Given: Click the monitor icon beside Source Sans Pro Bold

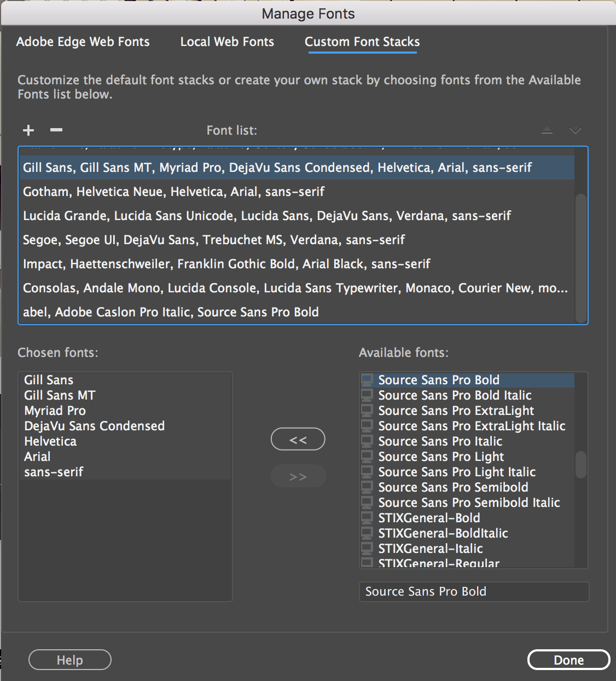Looking at the screenshot, I should 367,379.
